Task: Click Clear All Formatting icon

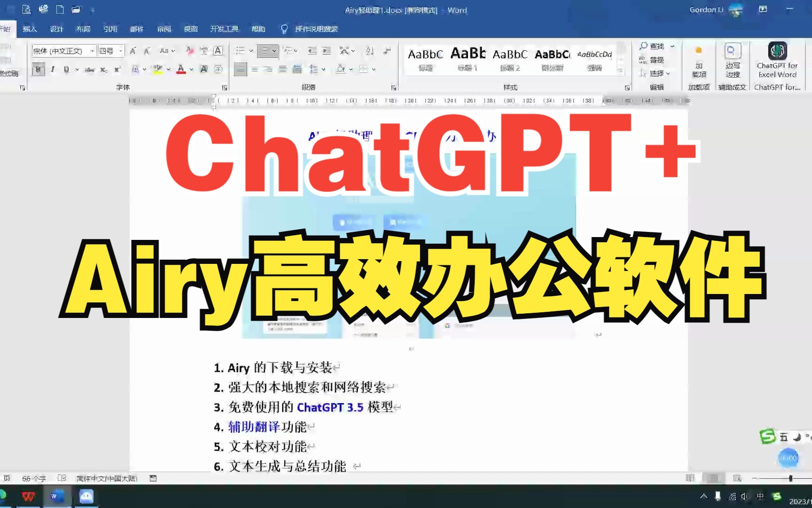Action: coord(189,51)
